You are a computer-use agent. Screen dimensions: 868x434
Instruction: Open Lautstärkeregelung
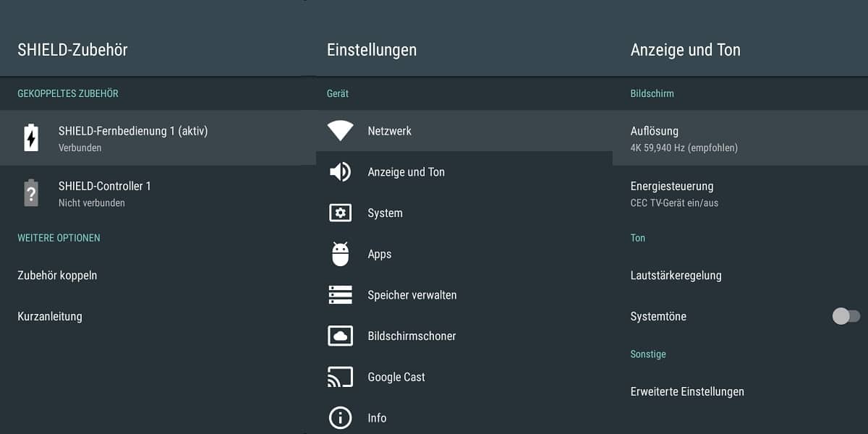pyautogui.click(x=740, y=275)
